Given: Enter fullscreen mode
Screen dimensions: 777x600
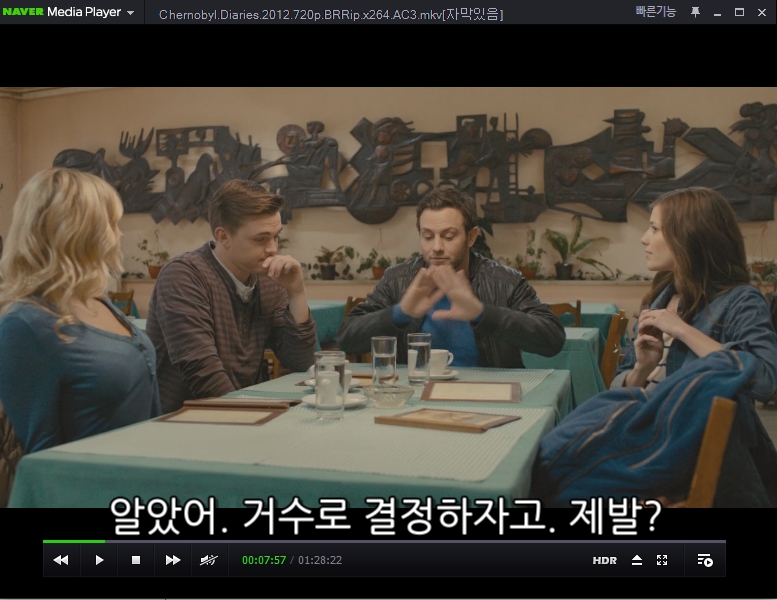Looking at the screenshot, I should coord(662,560).
